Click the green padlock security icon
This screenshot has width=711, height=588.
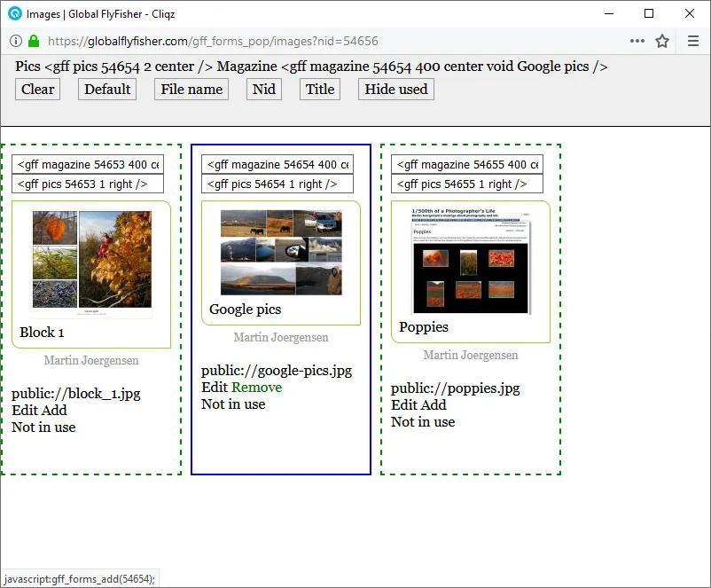click(34, 41)
